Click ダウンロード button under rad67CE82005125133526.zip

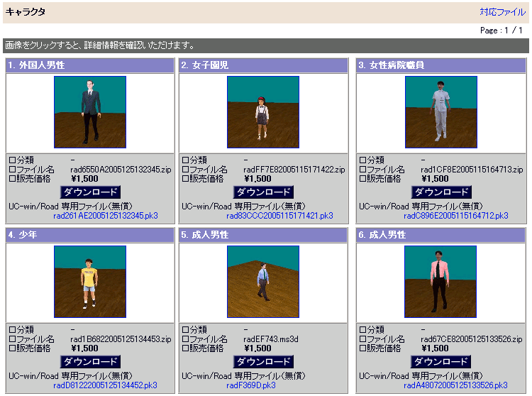click(440, 362)
